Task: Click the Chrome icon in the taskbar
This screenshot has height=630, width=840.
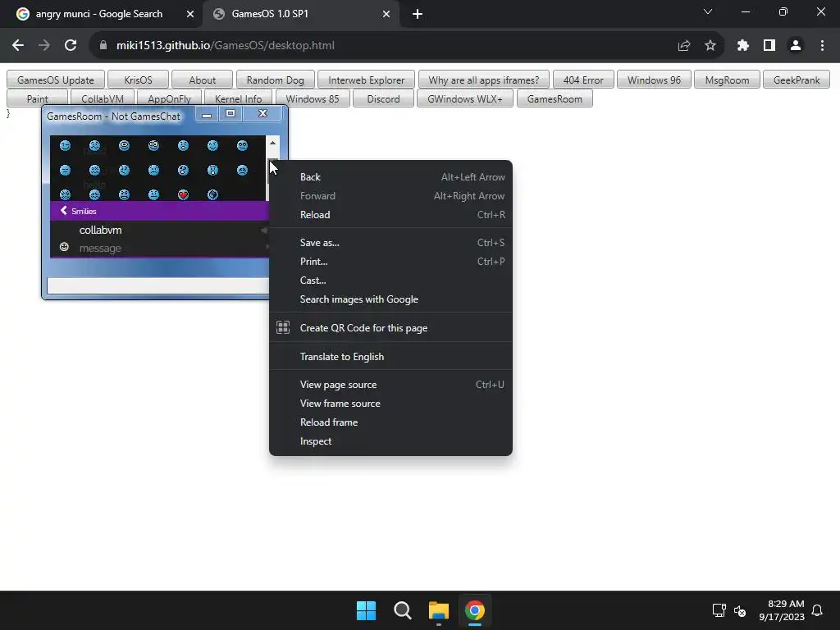Action: point(475,610)
